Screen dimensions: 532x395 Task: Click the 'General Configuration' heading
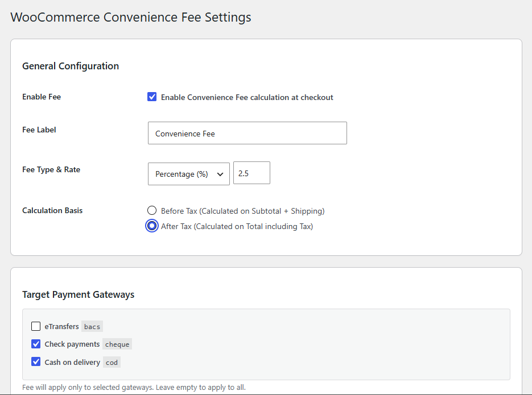click(71, 66)
